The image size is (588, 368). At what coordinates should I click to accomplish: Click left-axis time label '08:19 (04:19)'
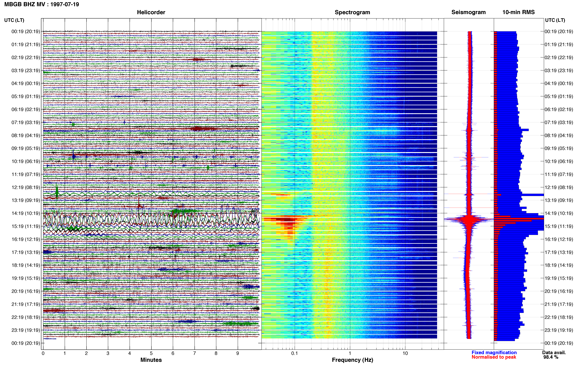coord(26,135)
